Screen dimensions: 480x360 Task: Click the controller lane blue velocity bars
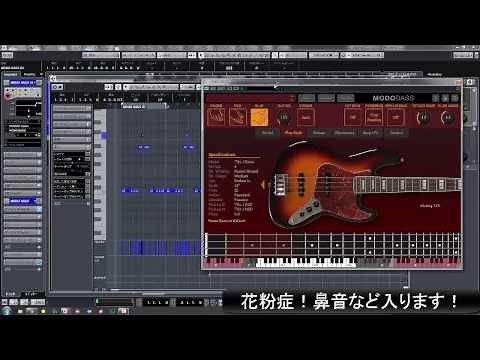click(160, 248)
